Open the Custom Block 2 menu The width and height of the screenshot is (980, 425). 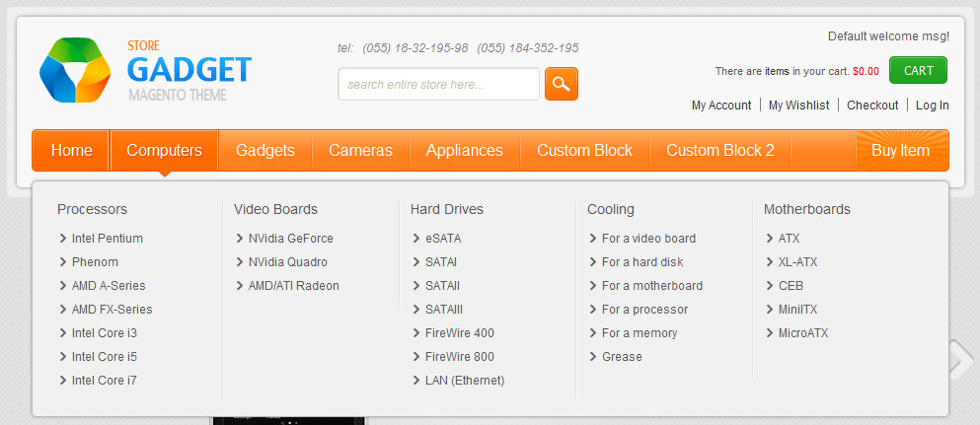(x=720, y=151)
